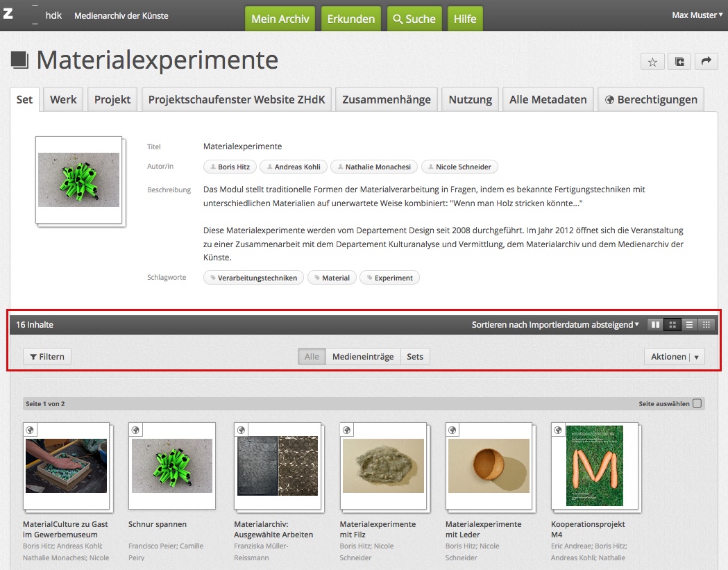Mark set as favorite with star icon
Viewport: 728px width, 570px height.
pos(652,62)
